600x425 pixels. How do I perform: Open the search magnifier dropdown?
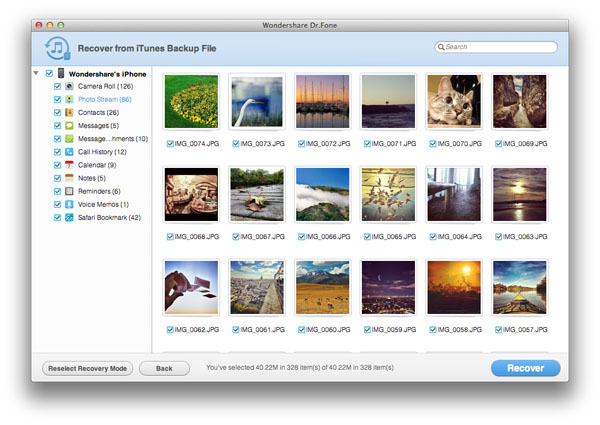[x=441, y=47]
